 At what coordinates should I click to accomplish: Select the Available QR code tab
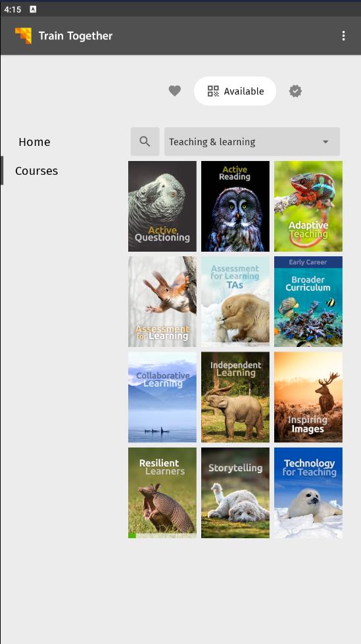(235, 91)
